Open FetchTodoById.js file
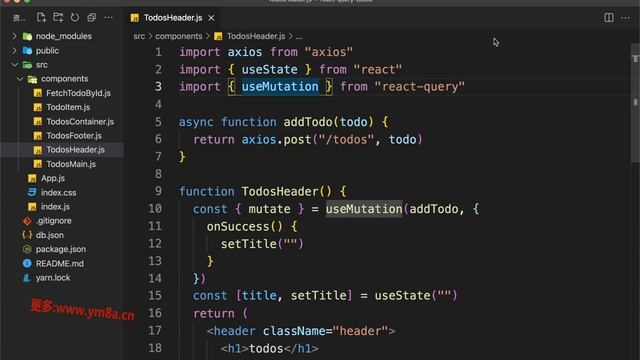 point(78,93)
